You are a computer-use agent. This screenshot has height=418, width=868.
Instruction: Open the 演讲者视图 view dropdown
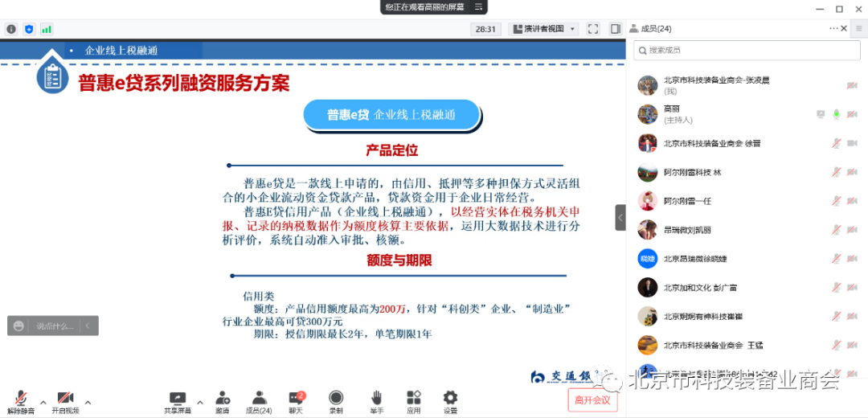pyautogui.click(x=543, y=29)
